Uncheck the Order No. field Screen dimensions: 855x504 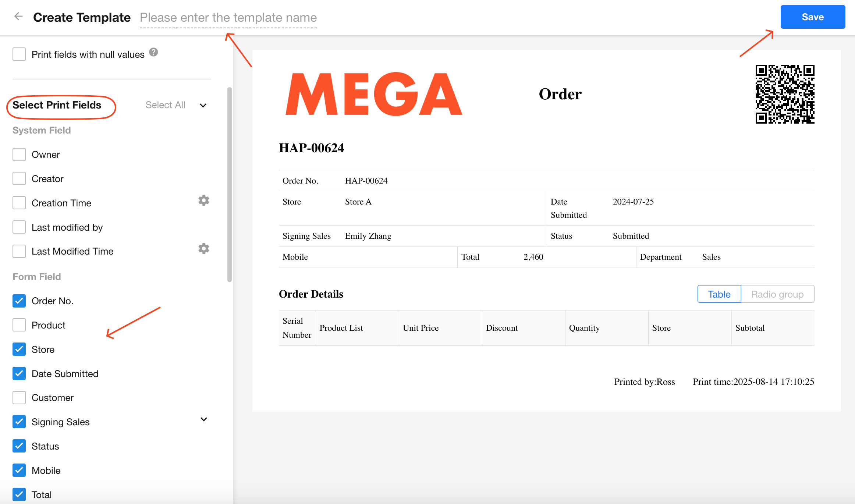[19, 301]
